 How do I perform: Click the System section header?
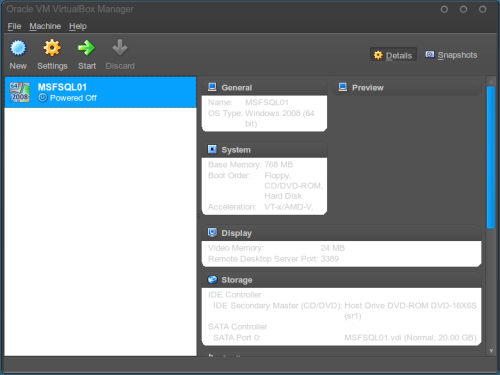click(x=264, y=150)
